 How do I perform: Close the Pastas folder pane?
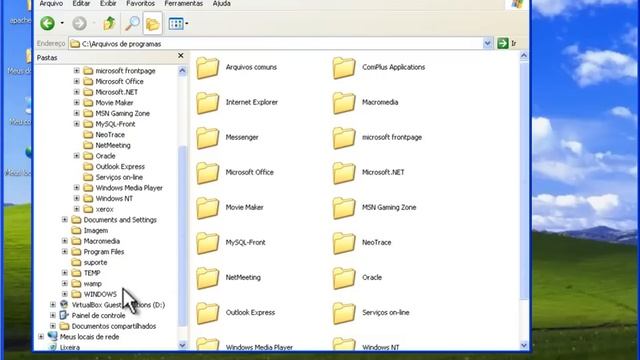(181, 56)
